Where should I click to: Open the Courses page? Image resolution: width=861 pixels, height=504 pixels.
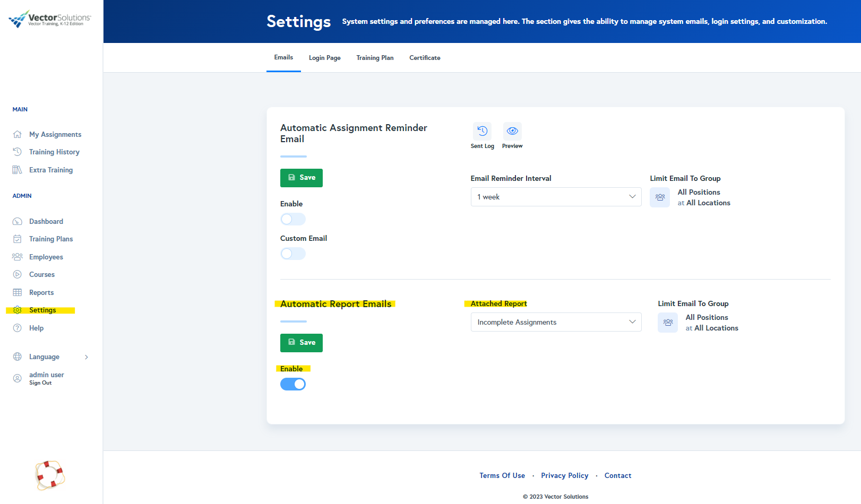coord(41,274)
